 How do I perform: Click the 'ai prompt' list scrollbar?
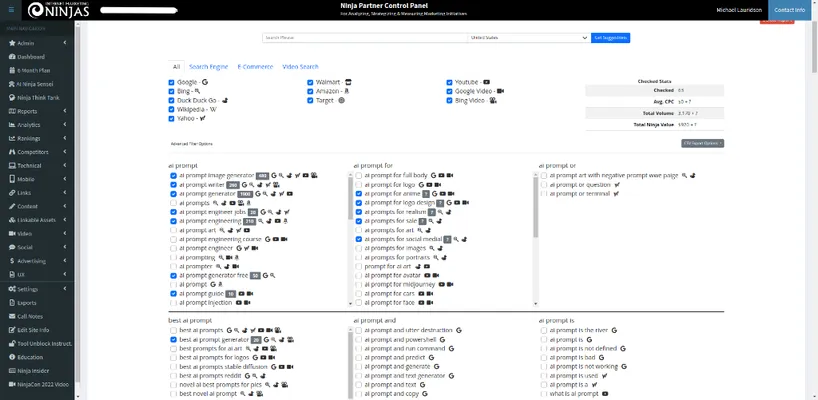click(346, 230)
